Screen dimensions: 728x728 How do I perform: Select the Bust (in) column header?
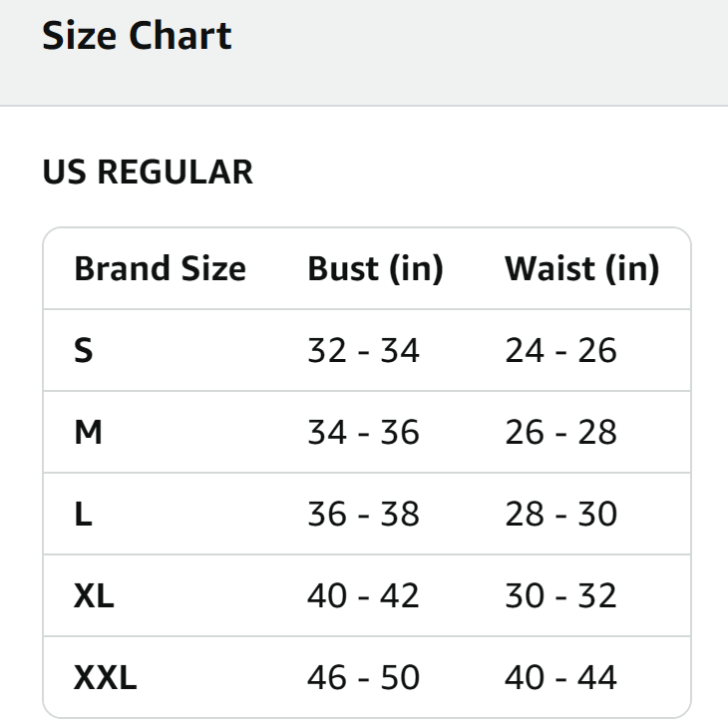click(x=375, y=269)
